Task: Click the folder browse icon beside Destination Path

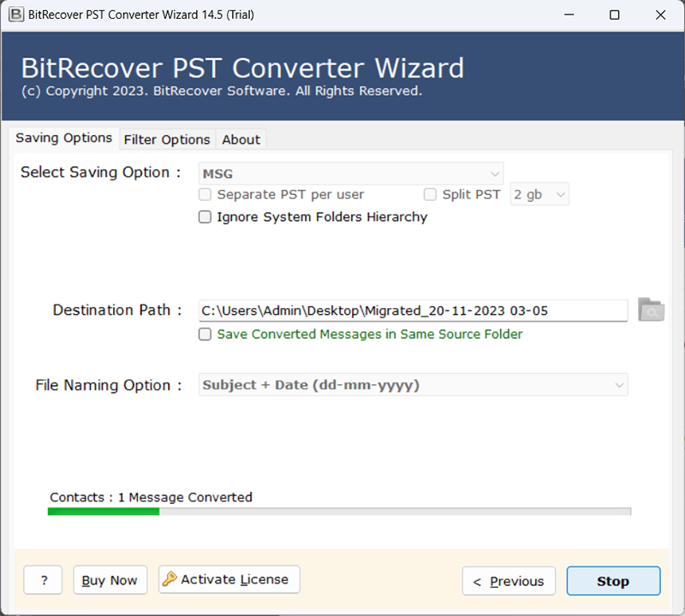Action: click(x=651, y=310)
